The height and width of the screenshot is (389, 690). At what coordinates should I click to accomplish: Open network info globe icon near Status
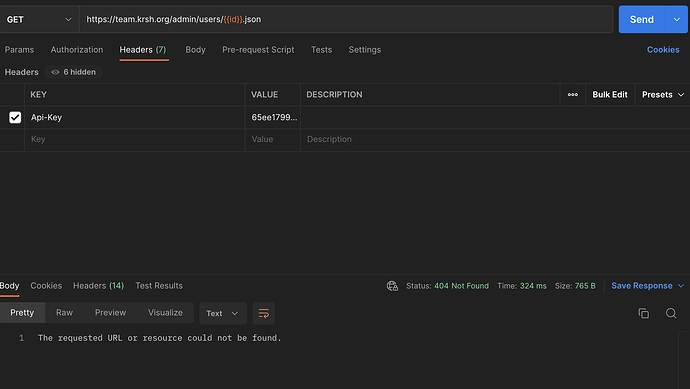coord(392,286)
